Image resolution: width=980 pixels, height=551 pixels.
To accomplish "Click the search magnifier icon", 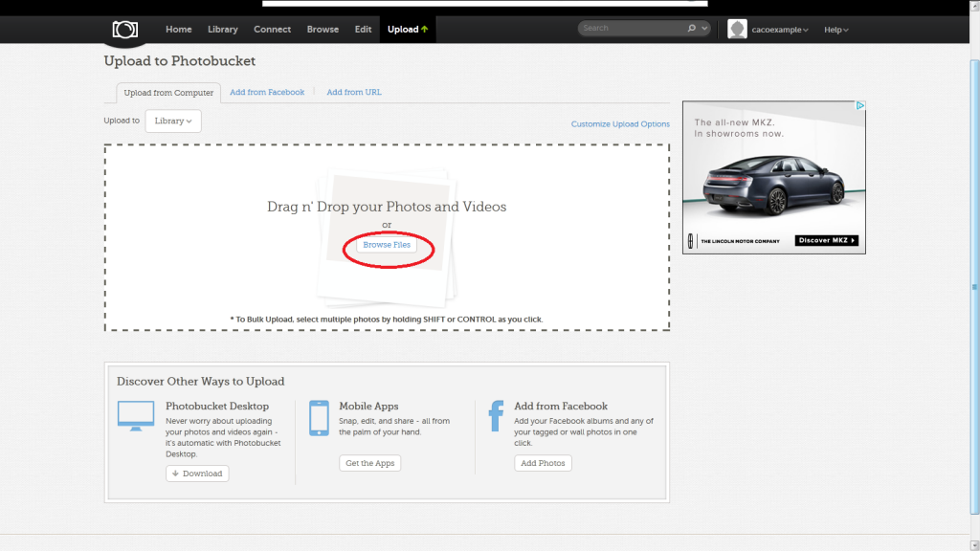I will (692, 29).
